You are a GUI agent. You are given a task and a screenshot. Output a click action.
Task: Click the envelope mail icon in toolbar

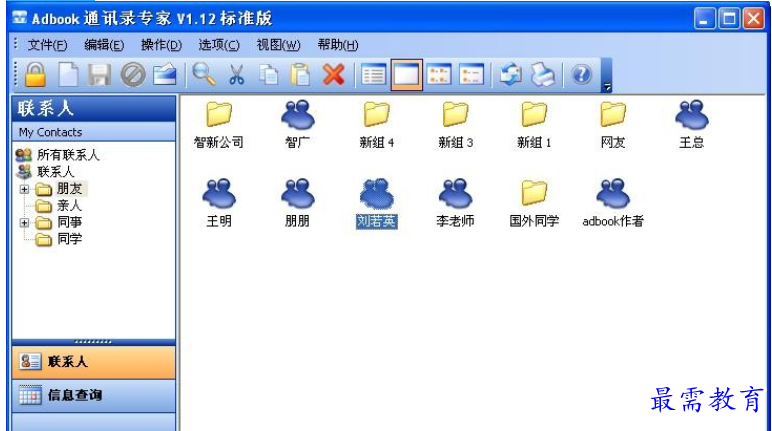click(165, 75)
